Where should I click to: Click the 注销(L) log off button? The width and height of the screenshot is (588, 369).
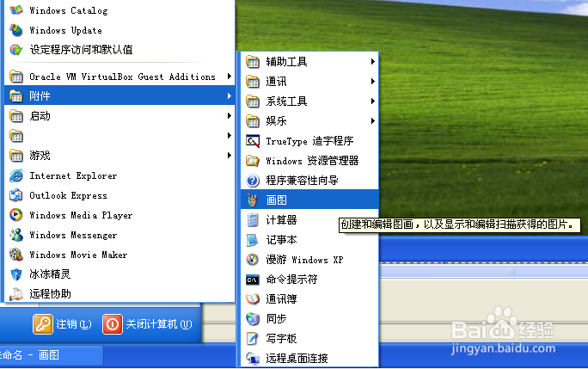click(x=62, y=324)
